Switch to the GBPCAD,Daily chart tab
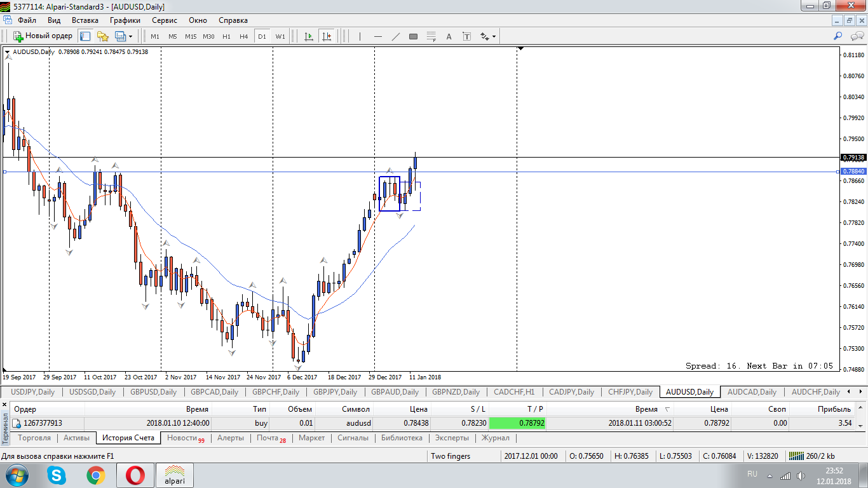 pos(214,392)
